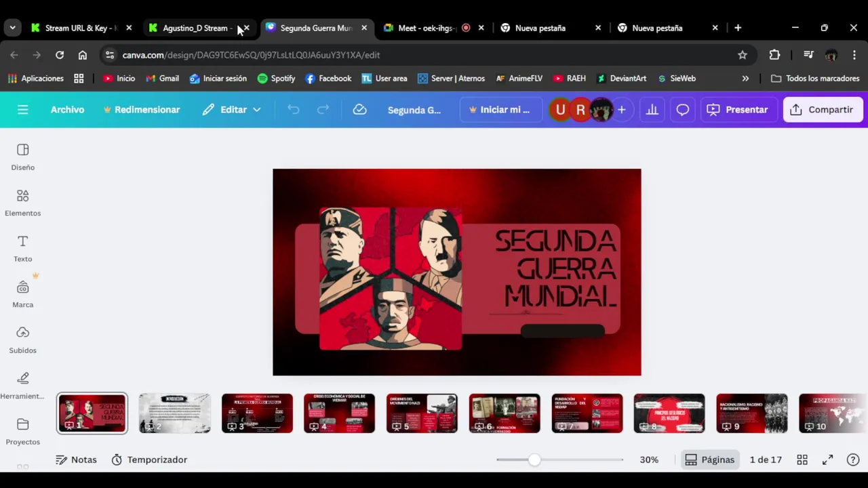Image resolution: width=868 pixels, height=488 pixels.
Task: Open the Diseño panel
Action: tap(22, 157)
